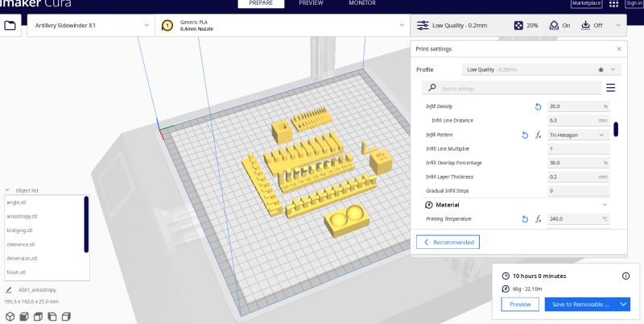Click the Printing Temperature value field
The height and width of the screenshot is (324, 644).
point(578,219)
